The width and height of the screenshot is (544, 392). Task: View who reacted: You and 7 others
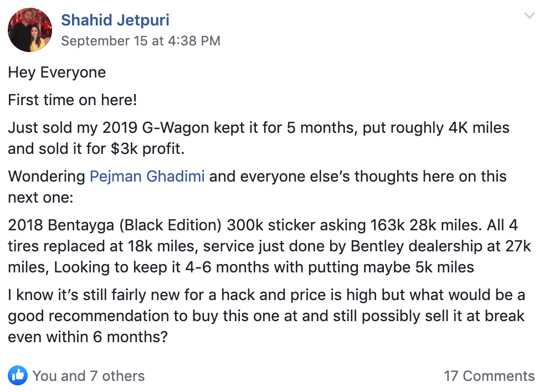point(89,376)
